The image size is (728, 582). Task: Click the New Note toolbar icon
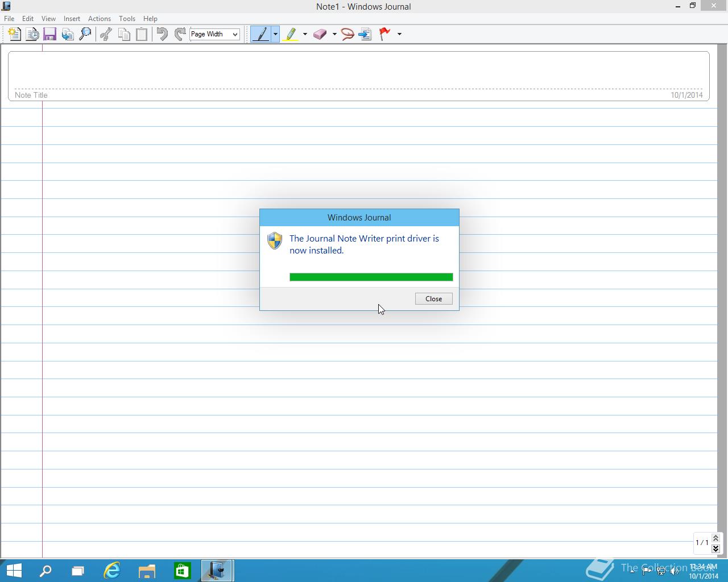click(14, 34)
